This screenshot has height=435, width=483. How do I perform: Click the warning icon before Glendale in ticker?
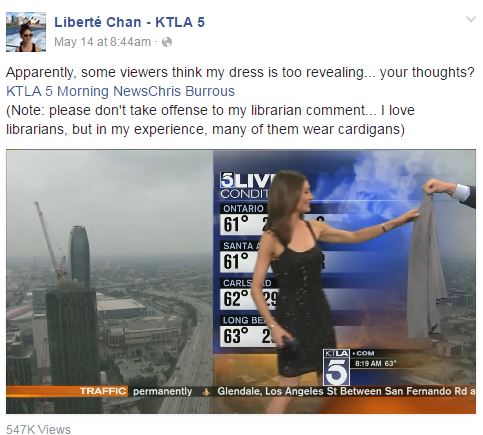point(206,391)
